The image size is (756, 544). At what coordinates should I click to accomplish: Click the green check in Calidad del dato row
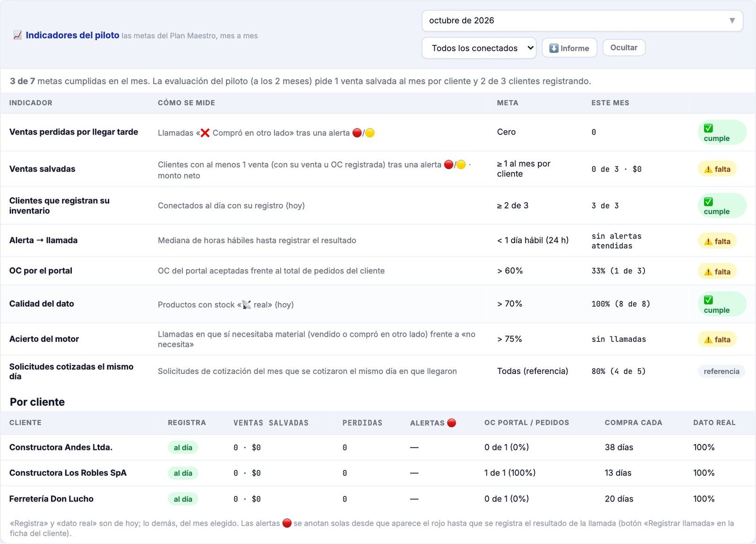tap(708, 300)
